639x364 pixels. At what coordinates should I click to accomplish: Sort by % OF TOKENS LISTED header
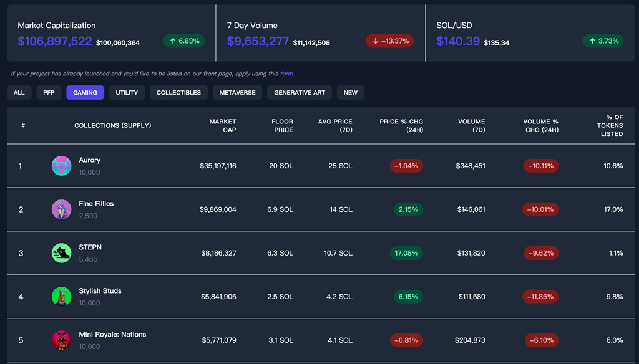tap(610, 125)
